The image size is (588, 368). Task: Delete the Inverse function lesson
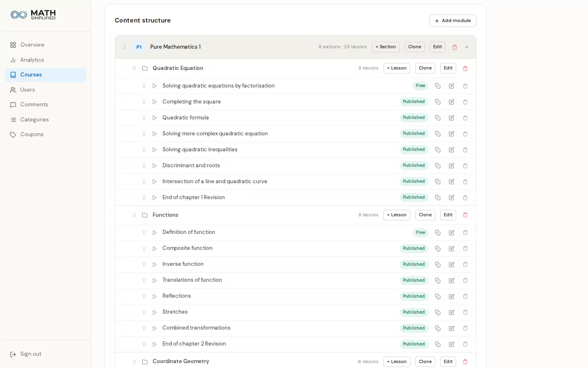coord(465,265)
